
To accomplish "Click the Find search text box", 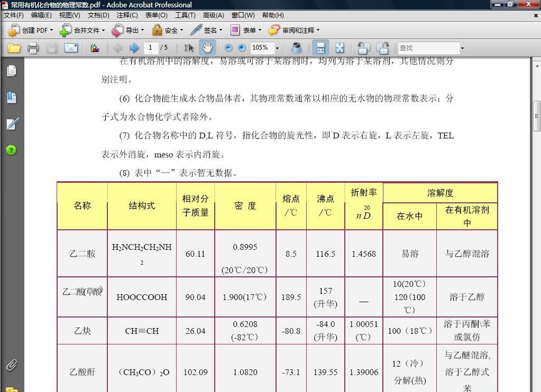I will tap(429, 48).
